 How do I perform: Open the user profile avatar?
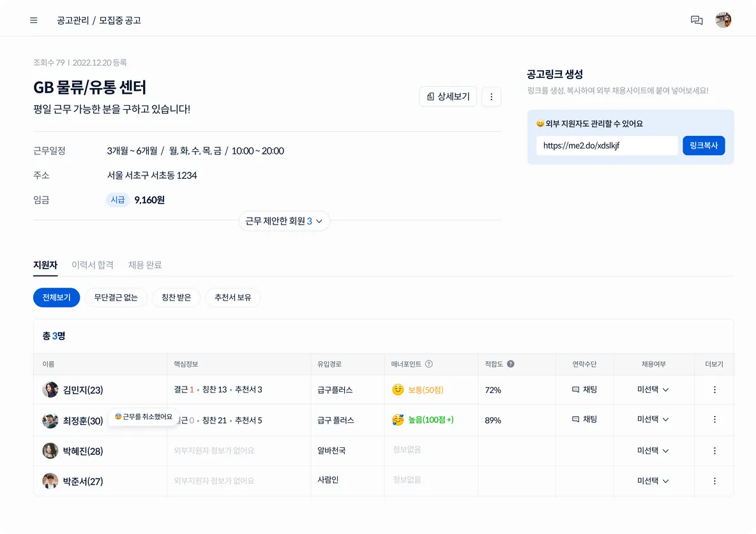coord(723,20)
